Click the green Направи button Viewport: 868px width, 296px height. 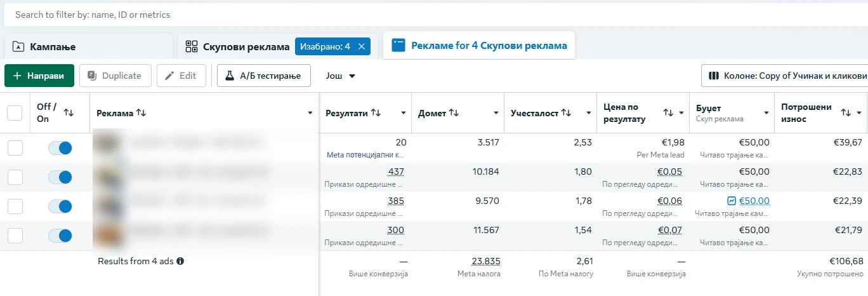39,76
